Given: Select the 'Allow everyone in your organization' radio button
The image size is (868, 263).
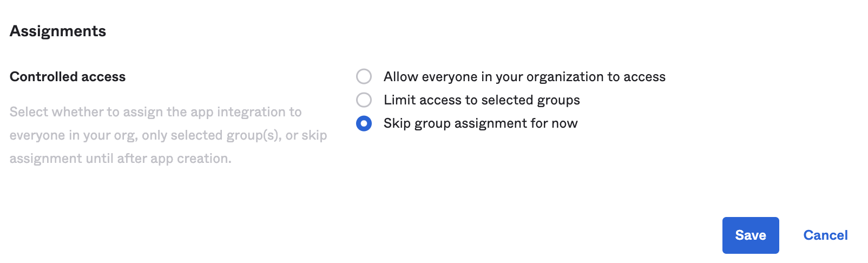Looking at the screenshot, I should point(364,77).
